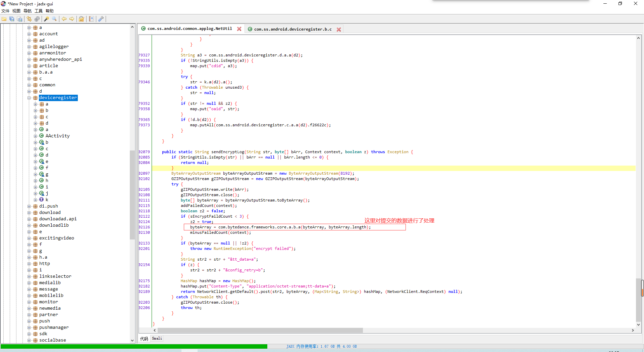Select the article package
This screenshot has height=352, width=644.
click(48, 66)
